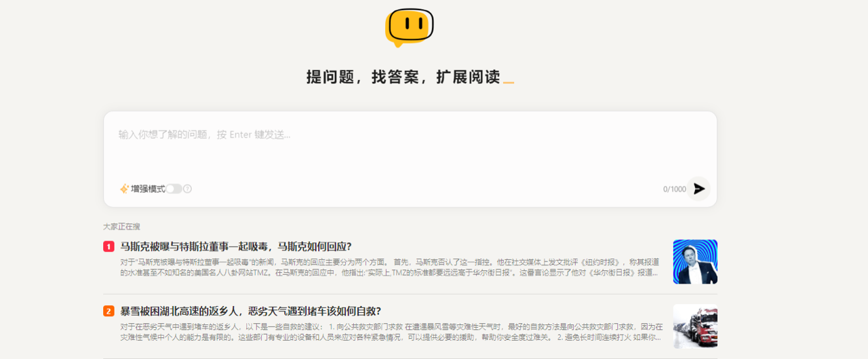Click the heading 提问题，找答案，扩展阅读
Image resolution: width=868 pixels, height=359 pixels.
coord(403,77)
